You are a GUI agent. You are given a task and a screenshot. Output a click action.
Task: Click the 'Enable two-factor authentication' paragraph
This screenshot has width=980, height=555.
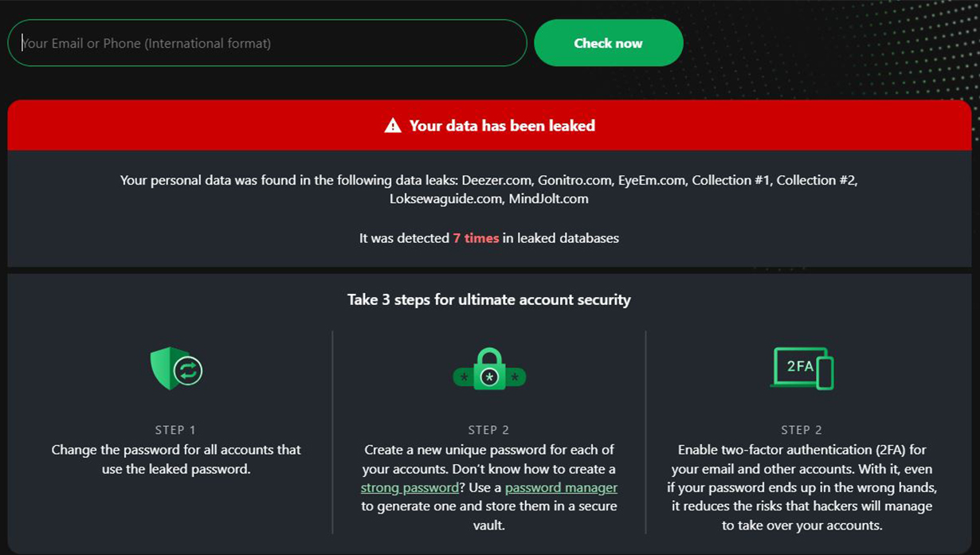[x=802, y=487]
